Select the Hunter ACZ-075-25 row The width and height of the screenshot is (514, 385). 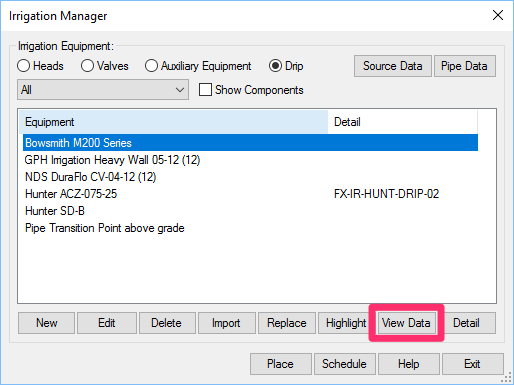point(250,194)
